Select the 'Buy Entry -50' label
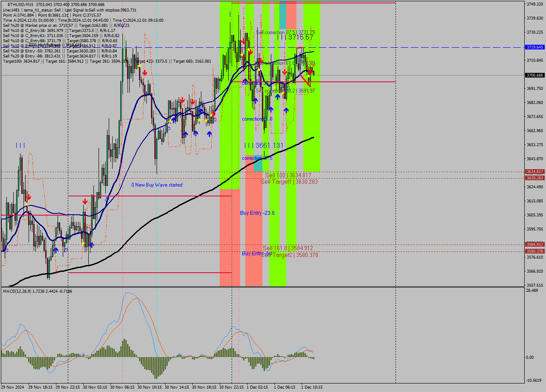Screen dimensions: 546x392 click(x=257, y=253)
